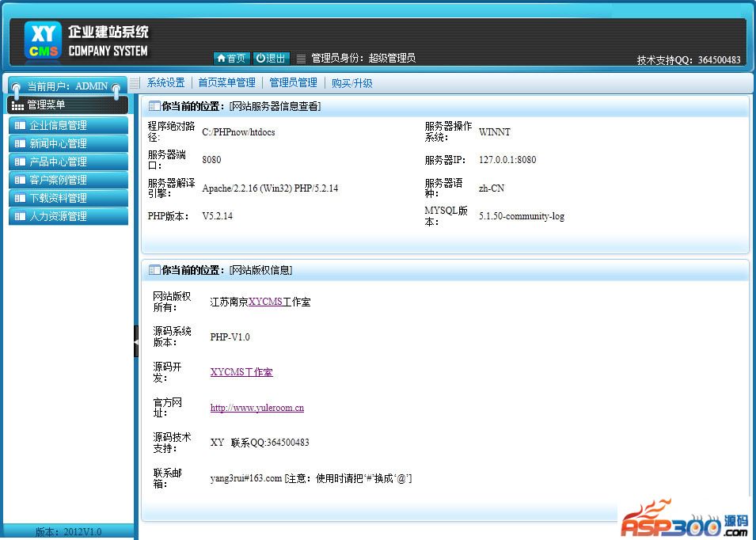Select 管理员管理 menu item

coord(293,82)
